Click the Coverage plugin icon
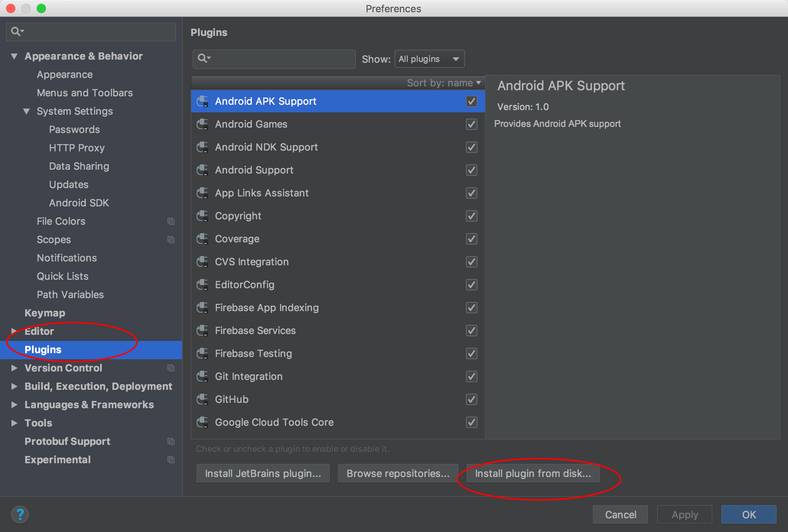Screen dimensions: 788x532 [x=202, y=239]
